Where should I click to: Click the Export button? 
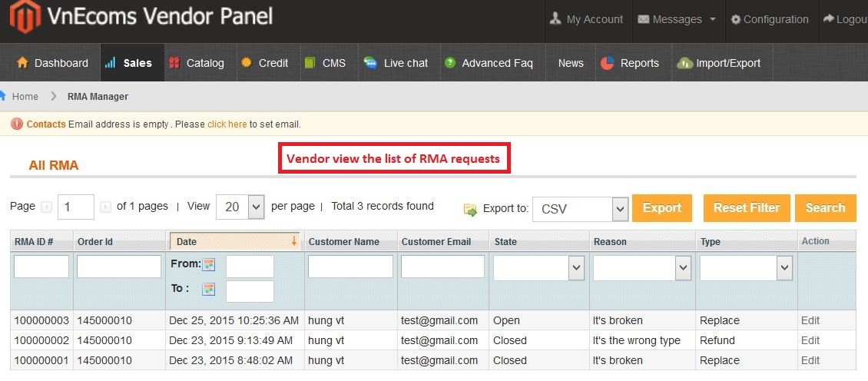click(662, 208)
